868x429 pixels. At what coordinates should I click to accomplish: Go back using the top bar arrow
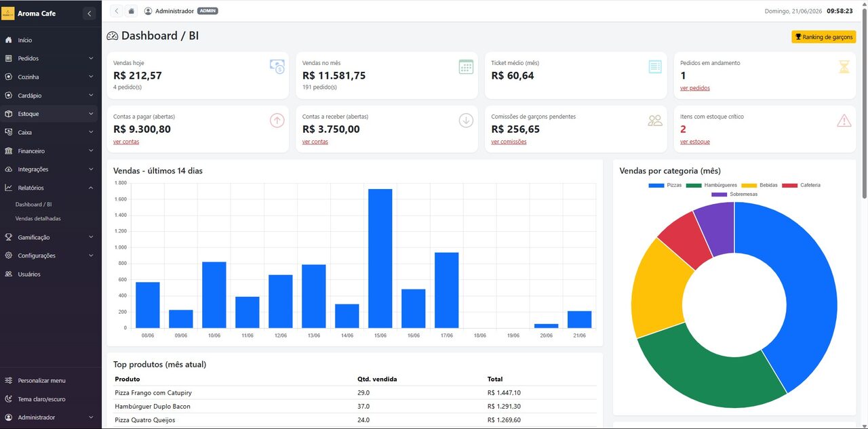(116, 11)
